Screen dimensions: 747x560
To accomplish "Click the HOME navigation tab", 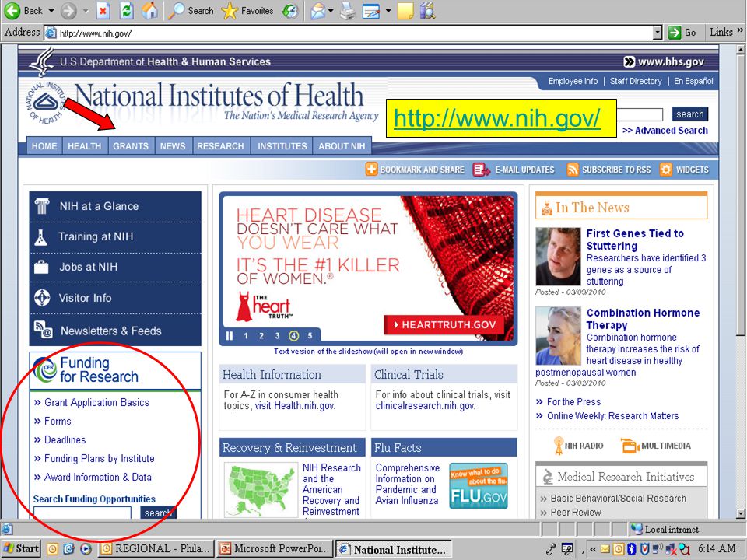I will click(x=44, y=146).
